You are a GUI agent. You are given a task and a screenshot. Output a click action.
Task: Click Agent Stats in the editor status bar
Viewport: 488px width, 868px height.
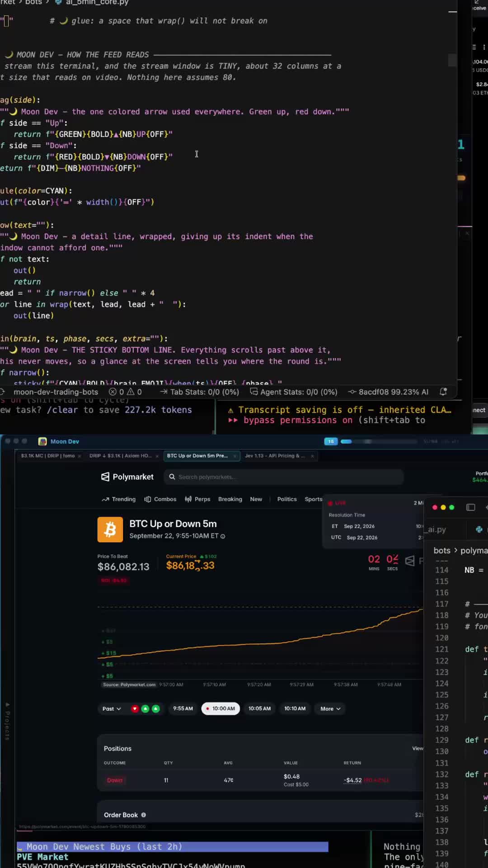tap(294, 392)
